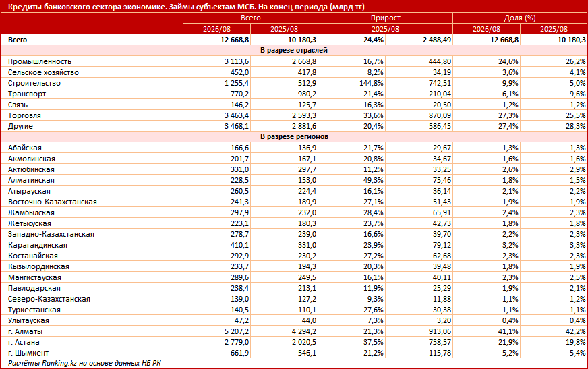588x369 pixels.
Task: Select the 'Акмолинская' region row label
Action: (x=32, y=159)
